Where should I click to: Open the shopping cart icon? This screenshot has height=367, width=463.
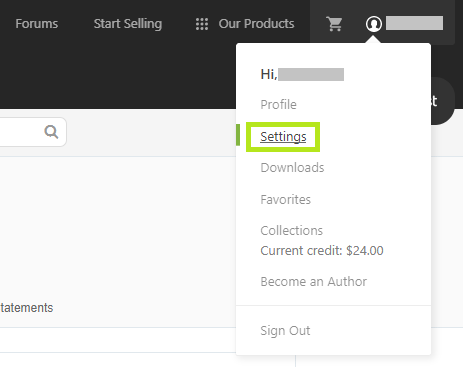[334, 24]
